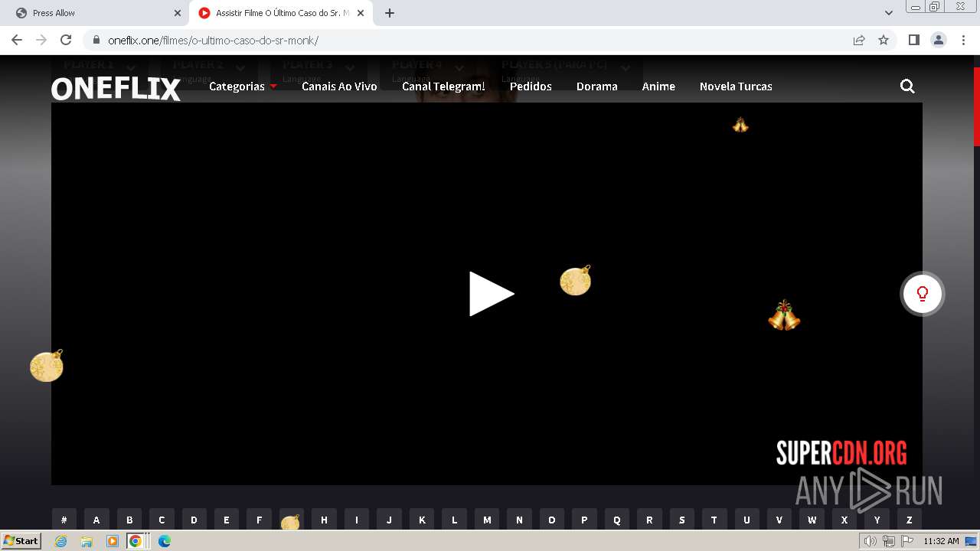The image size is (980, 551).
Task: Filter titles by letter T
Action: (x=714, y=520)
